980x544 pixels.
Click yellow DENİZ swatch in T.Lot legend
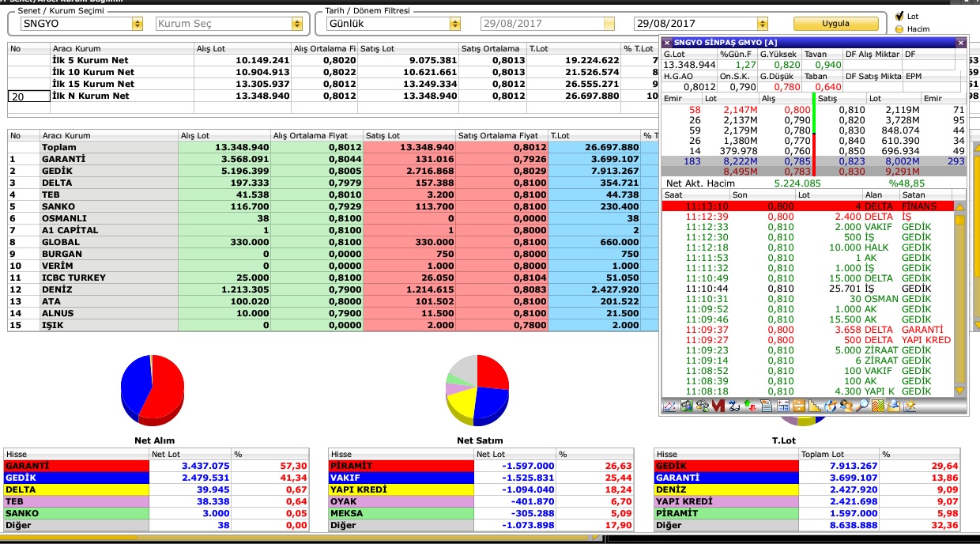(x=727, y=490)
